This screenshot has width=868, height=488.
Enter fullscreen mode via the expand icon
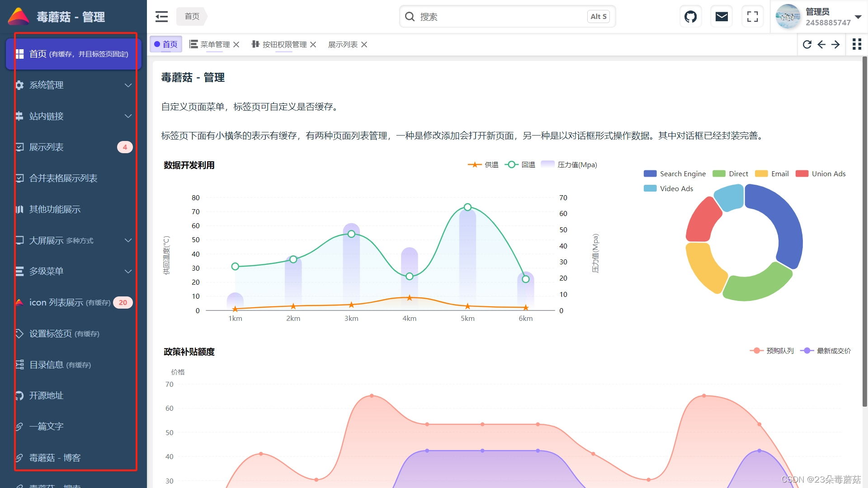752,16
